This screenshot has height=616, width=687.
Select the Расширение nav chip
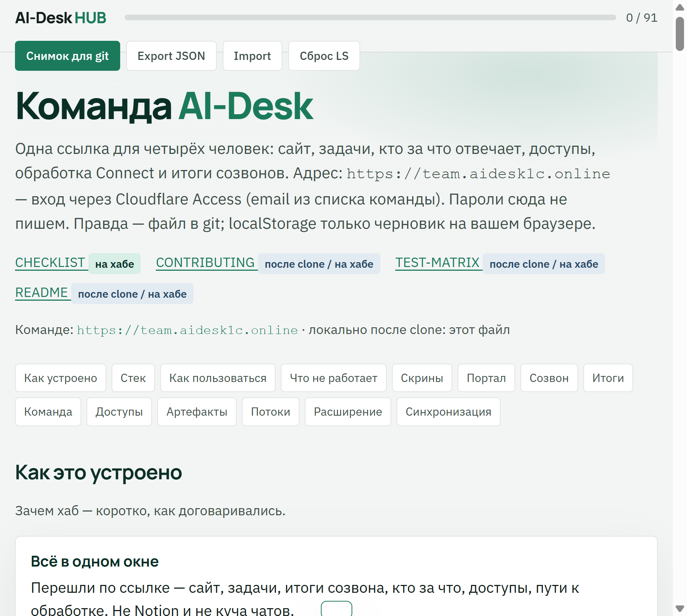click(x=348, y=412)
